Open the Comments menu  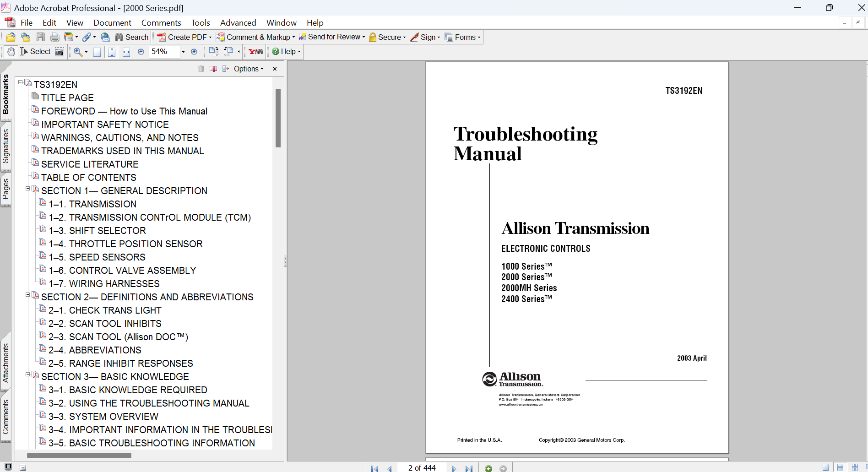[x=161, y=22]
